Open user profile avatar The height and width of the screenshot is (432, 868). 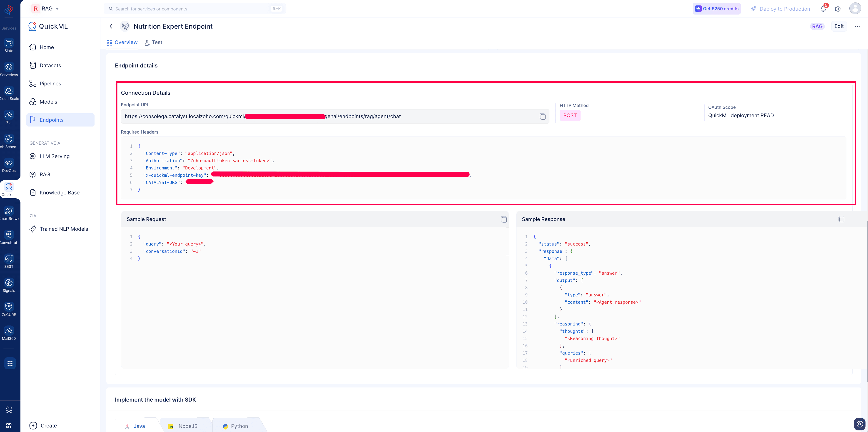click(x=855, y=8)
